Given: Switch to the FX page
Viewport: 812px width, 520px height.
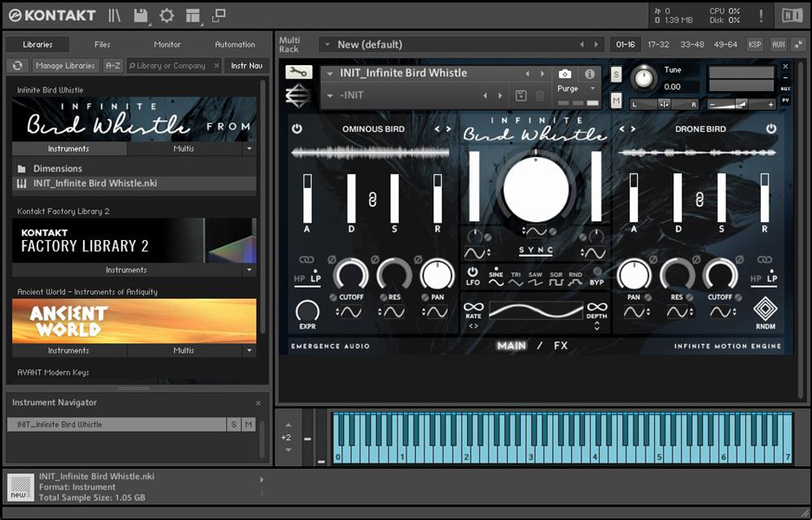Looking at the screenshot, I should pyautogui.click(x=561, y=346).
